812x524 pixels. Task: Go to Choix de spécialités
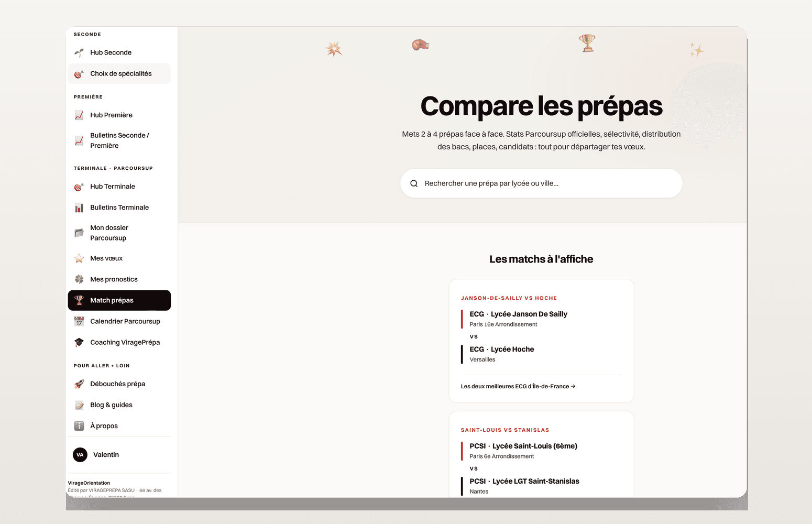(119, 74)
